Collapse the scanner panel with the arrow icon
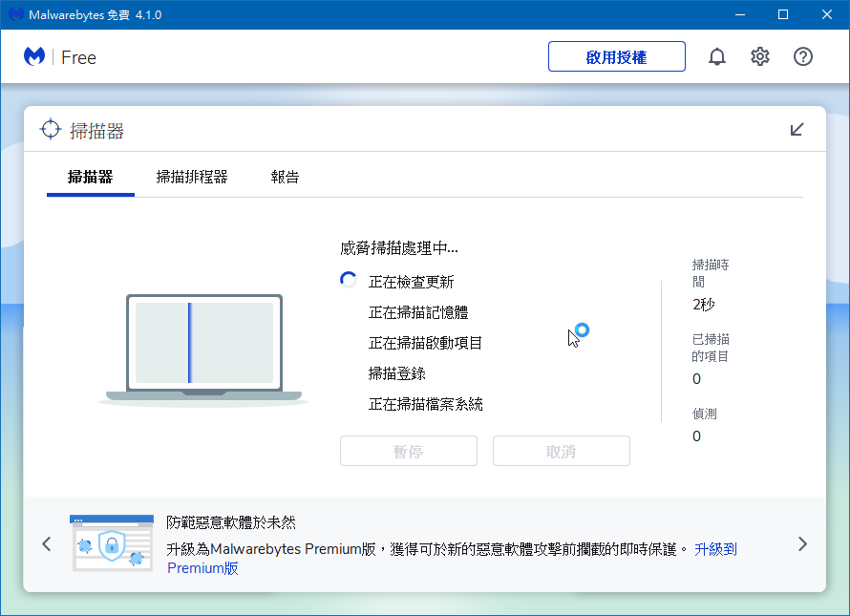The height and width of the screenshot is (616, 850). click(797, 129)
